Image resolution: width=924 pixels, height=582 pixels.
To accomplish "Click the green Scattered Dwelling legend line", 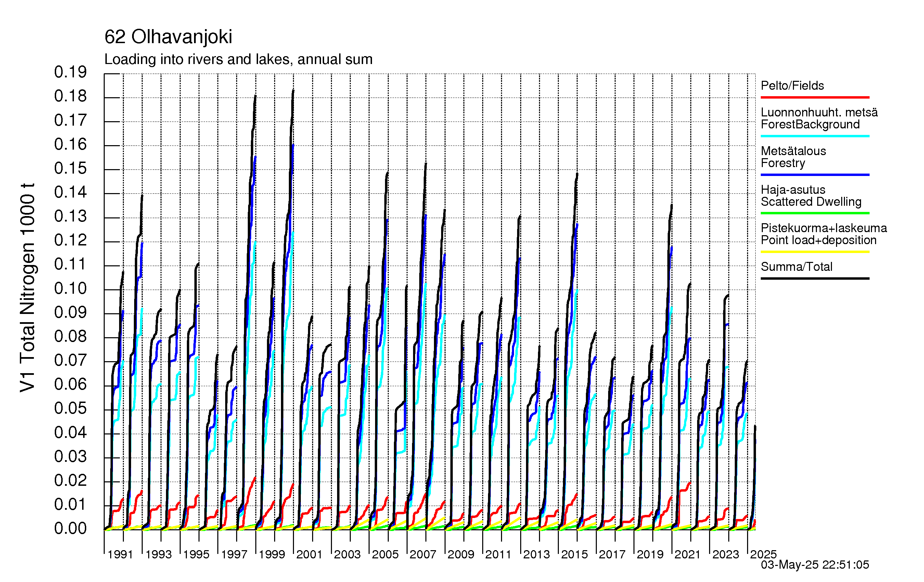I will coord(814,213).
